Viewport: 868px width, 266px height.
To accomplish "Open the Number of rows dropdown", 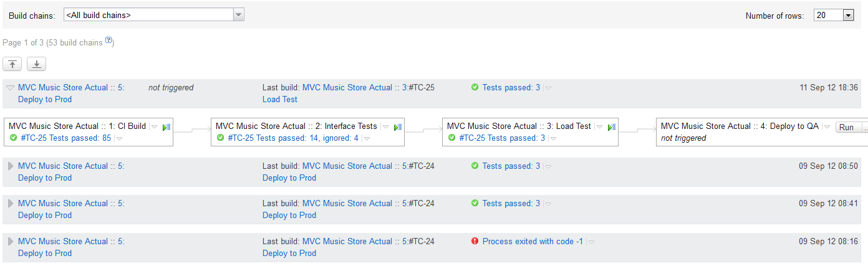I will click(x=834, y=15).
